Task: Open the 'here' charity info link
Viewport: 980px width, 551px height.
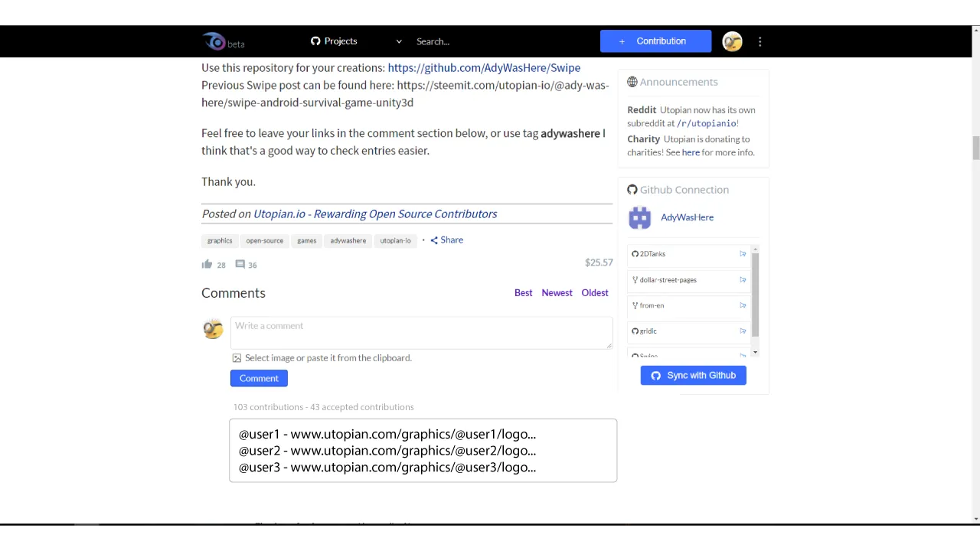Action: click(x=691, y=152)
